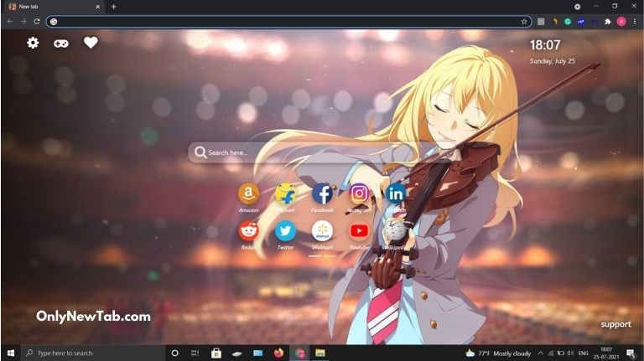Image resolution: width=644 pixels, height=361 pixels.
Task: Open the notification center icon
Action: (x=631, y=353)
